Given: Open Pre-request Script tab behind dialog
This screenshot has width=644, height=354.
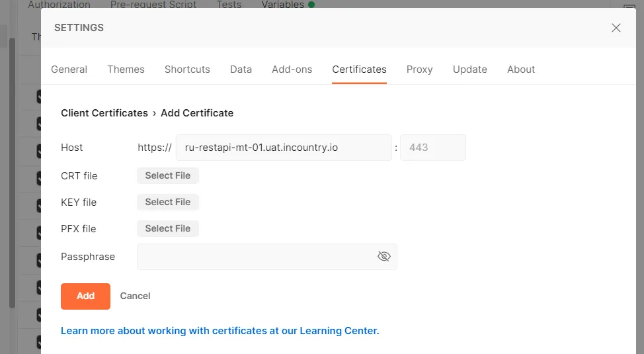Looking at the screenshot, I should [x=153, y=5].
